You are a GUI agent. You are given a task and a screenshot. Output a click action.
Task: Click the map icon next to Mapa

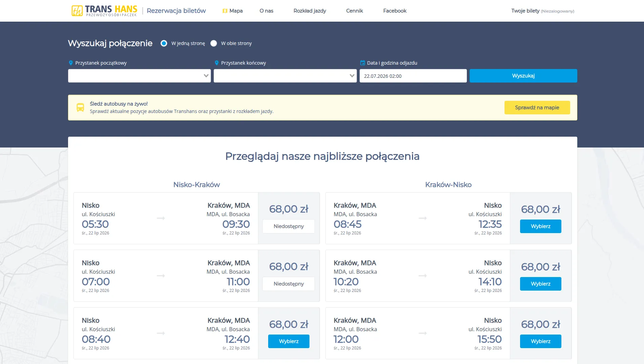pos(225,11)
